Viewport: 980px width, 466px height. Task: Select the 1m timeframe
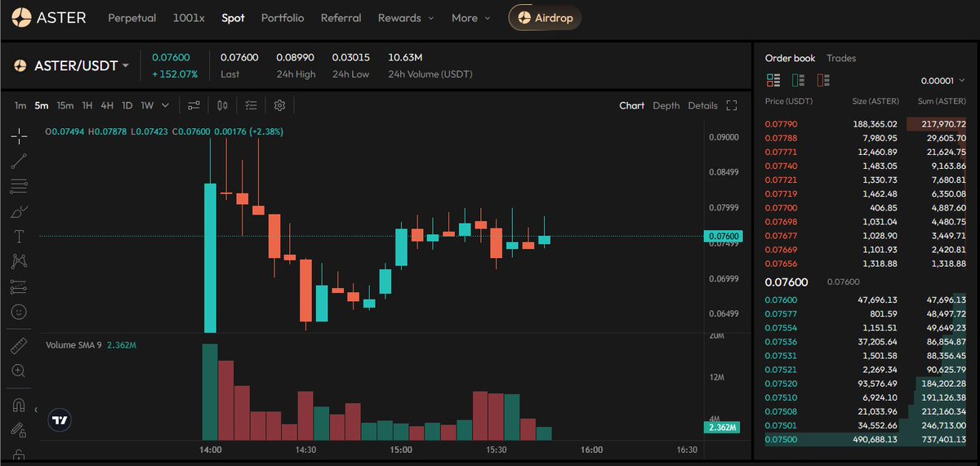click(x=20, y=105)
